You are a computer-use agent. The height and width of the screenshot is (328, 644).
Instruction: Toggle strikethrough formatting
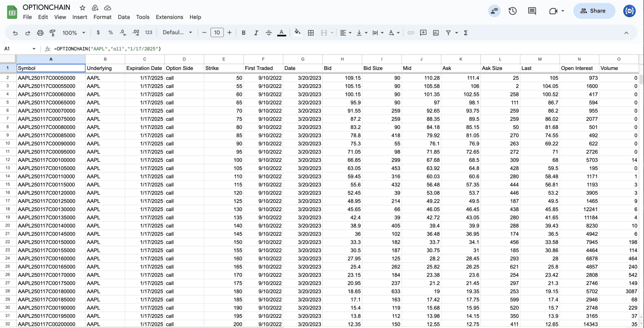[x=269, y=32]
